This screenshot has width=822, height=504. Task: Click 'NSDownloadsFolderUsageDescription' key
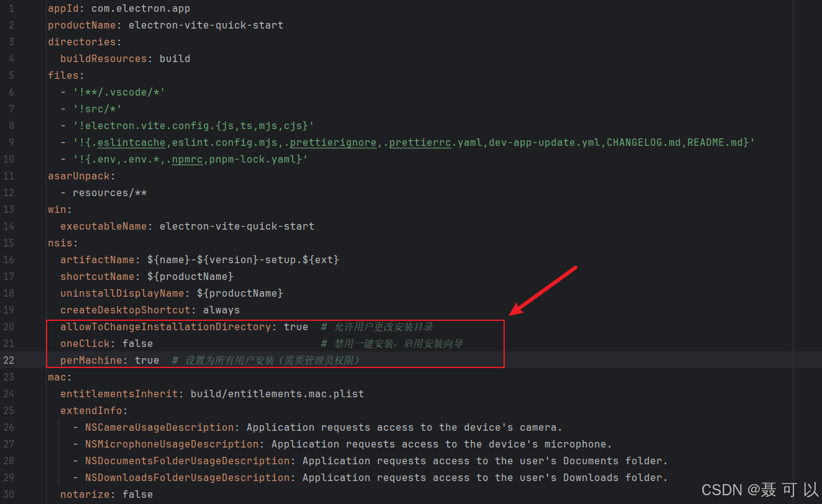187,478
